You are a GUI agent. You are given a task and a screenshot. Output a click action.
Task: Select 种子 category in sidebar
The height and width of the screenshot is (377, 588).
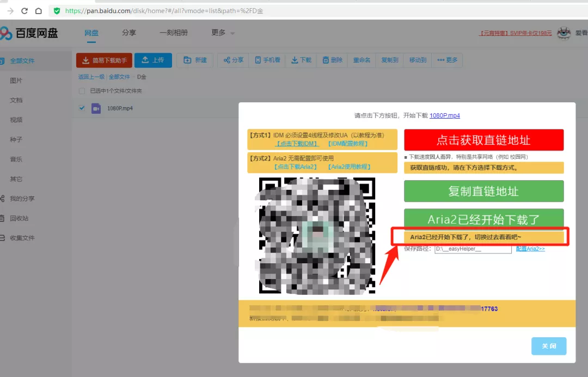coord(16,139)
